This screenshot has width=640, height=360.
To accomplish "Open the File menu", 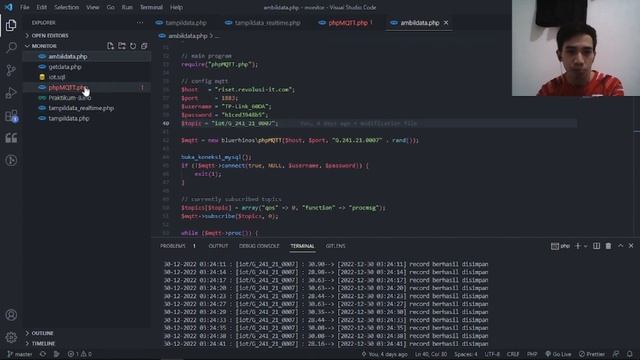I will (25, 7).
